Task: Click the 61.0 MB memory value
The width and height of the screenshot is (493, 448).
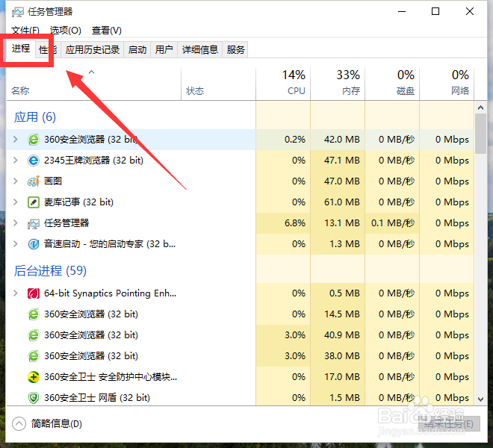Action: point(342,202)
